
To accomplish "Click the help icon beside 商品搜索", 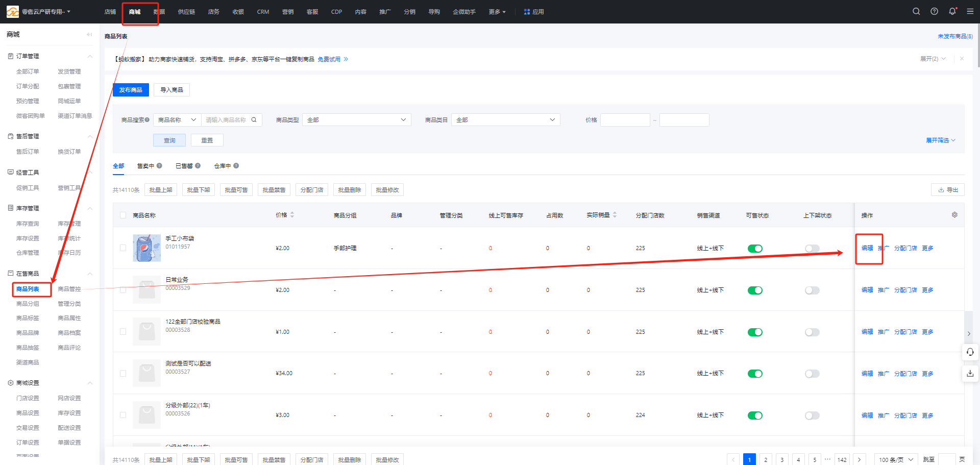I will click(x=147, y=120).
